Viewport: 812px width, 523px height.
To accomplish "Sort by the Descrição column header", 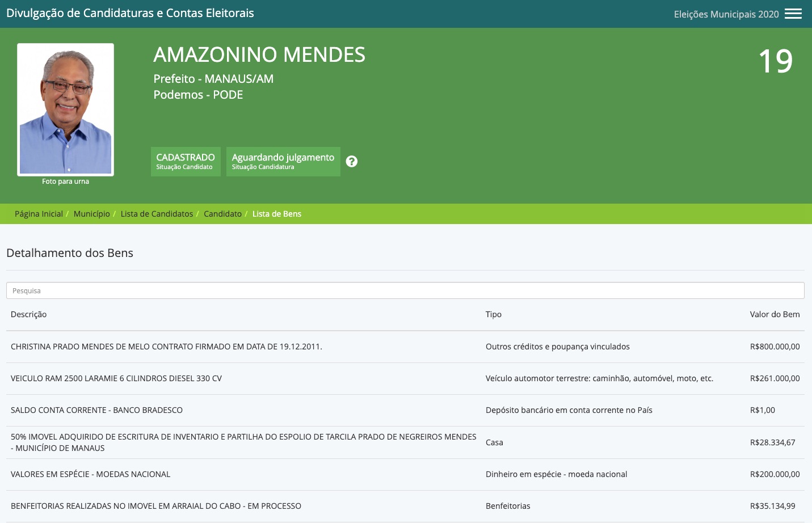I will pos(28,314).
